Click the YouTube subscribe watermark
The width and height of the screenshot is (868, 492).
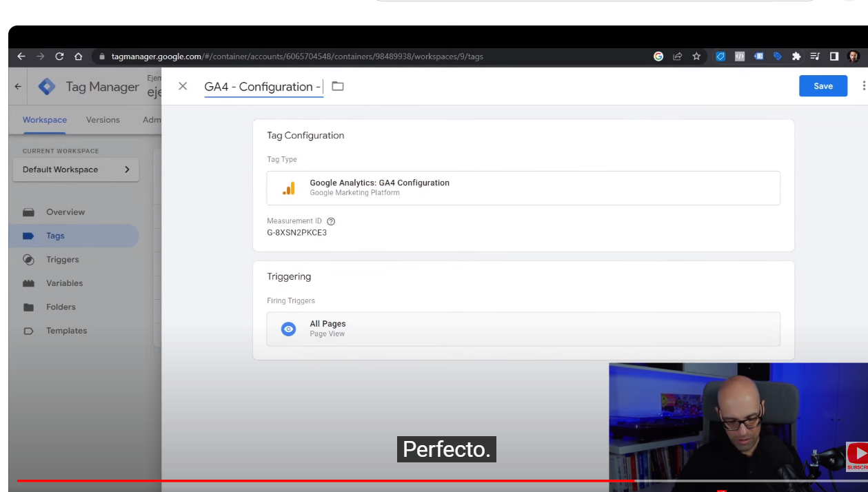857,456
